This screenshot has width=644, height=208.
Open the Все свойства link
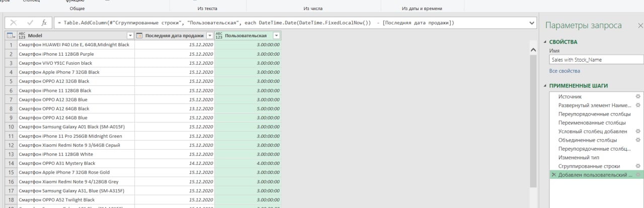pyautogui.click(x=565, y=71)
